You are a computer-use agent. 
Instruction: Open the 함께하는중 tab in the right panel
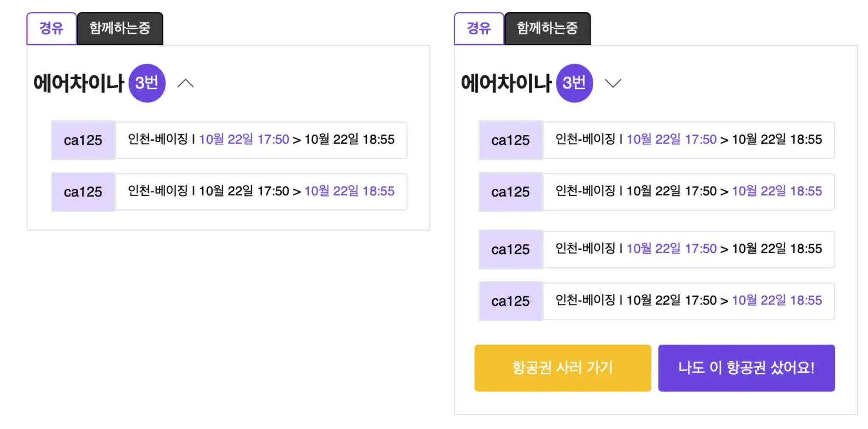[547, 28]
